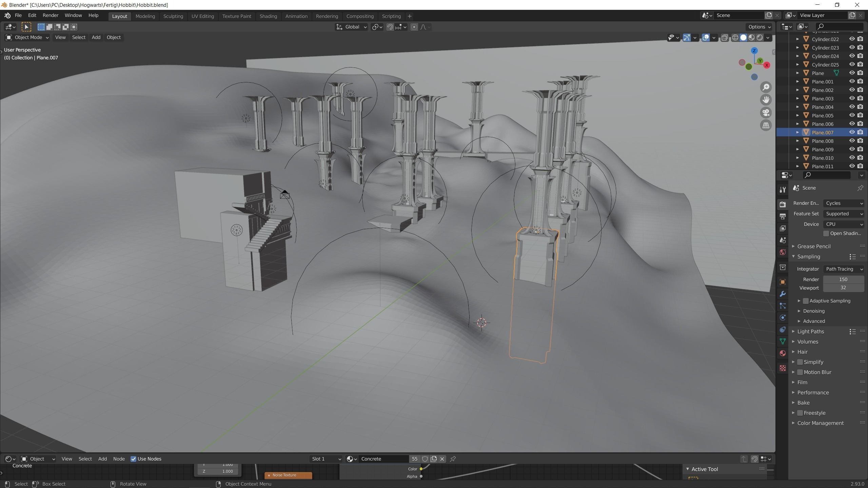
Task: Open the Slot 1 material dropdown
Action: pyautogui.click(x=326, y=459)
